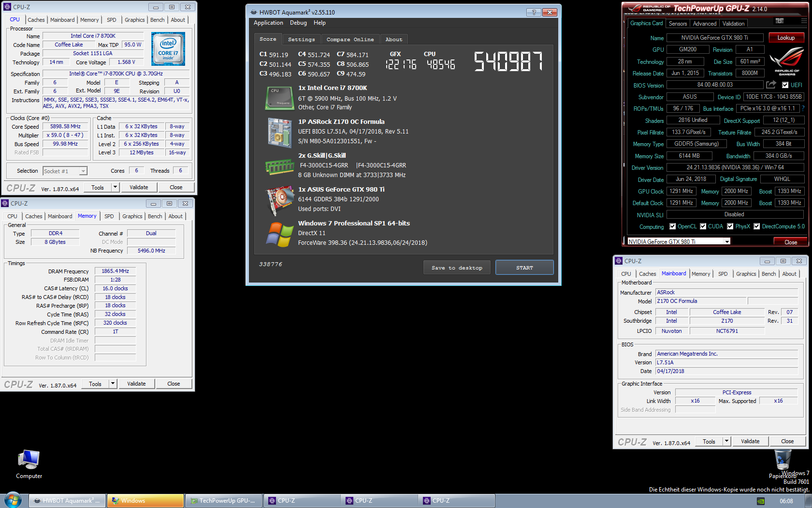Click the taskbar clock showing 06:08
812x508 pixels.
click(x=786, y=501)
